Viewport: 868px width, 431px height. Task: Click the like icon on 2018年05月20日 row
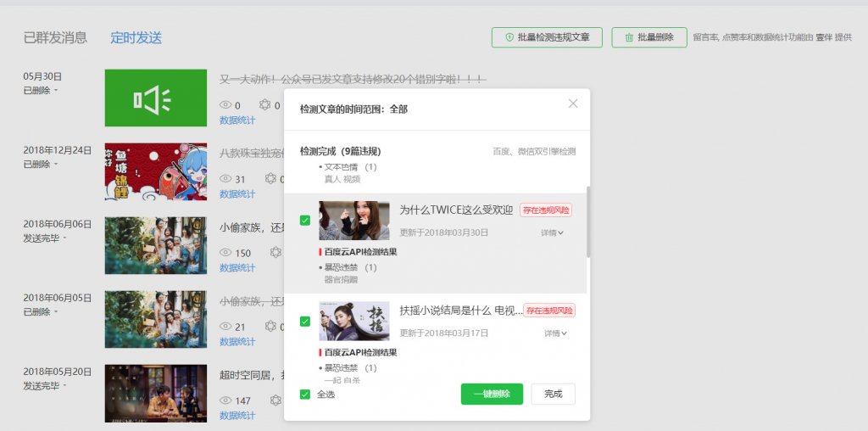click(x=275, y=400)
